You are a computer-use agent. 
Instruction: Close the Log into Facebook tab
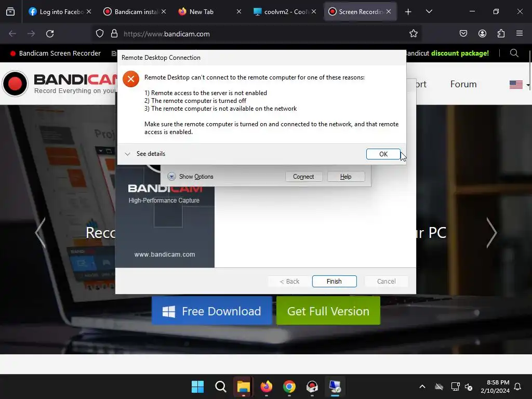click(x=88, y=11)
